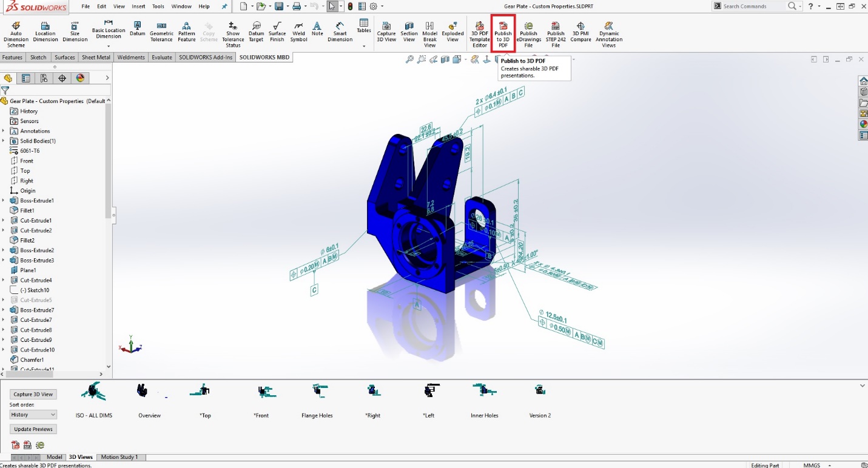
Task: Click the Capture 3D View button
Action: pyautogui.click(x=32, y=394)
